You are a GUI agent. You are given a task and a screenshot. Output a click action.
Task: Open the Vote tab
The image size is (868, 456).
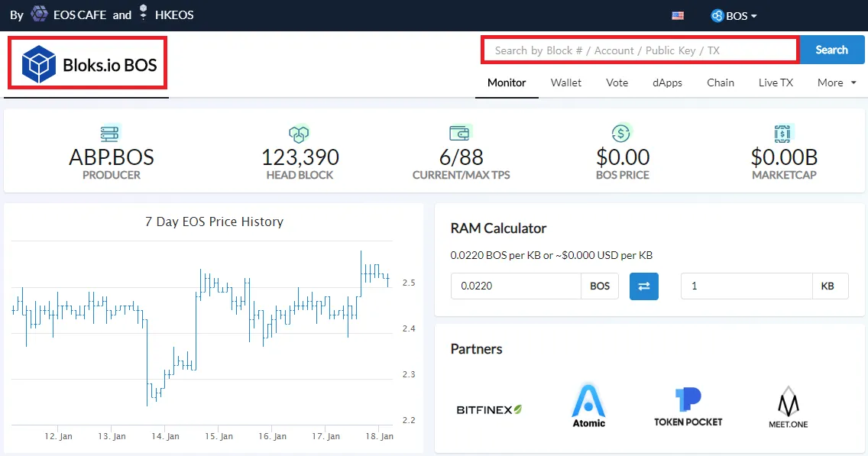point(617,82)
